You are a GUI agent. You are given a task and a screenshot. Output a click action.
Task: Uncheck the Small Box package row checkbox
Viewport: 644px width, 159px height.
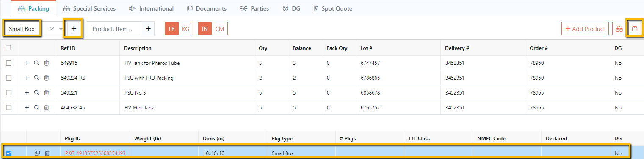(8, 153)
